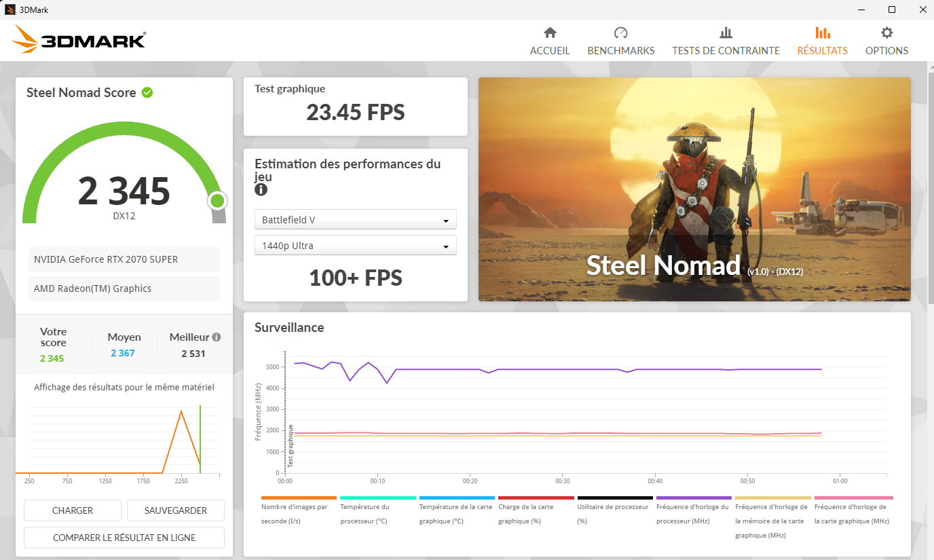The height and width of the screenshot is (560, 934).
Task: Go to the Accueil home tab
Action: tap(550, 41)
